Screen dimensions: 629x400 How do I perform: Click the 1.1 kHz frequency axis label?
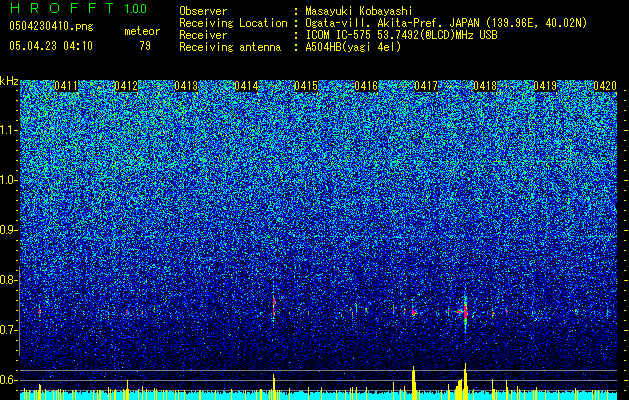(x=7, y=130)
